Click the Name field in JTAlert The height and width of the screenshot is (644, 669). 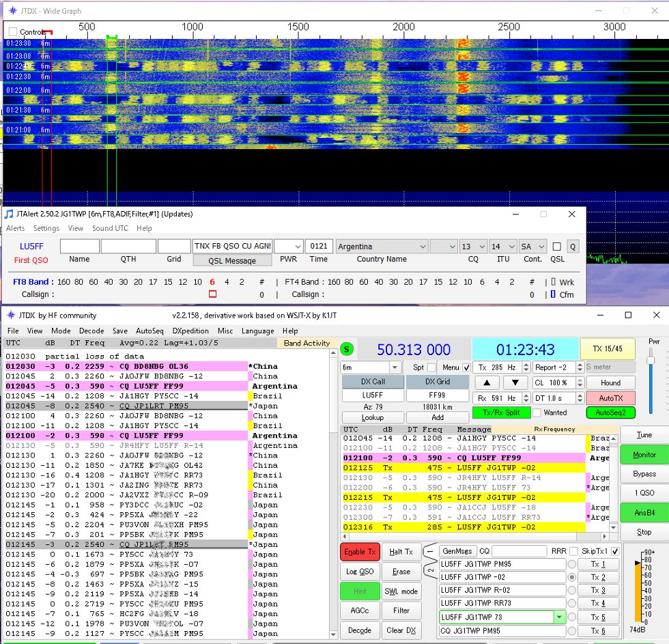(x=79, y=247)
